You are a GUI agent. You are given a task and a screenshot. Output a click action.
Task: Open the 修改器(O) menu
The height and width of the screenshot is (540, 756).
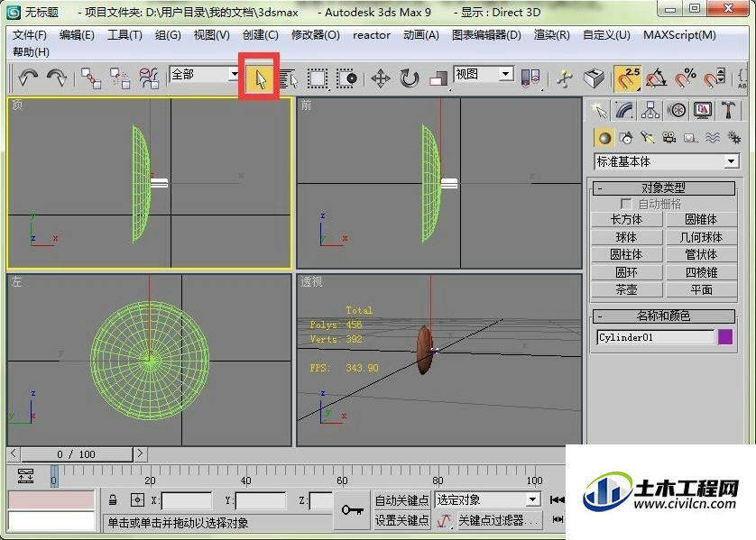pyautogui.click(x=316, y=35)
